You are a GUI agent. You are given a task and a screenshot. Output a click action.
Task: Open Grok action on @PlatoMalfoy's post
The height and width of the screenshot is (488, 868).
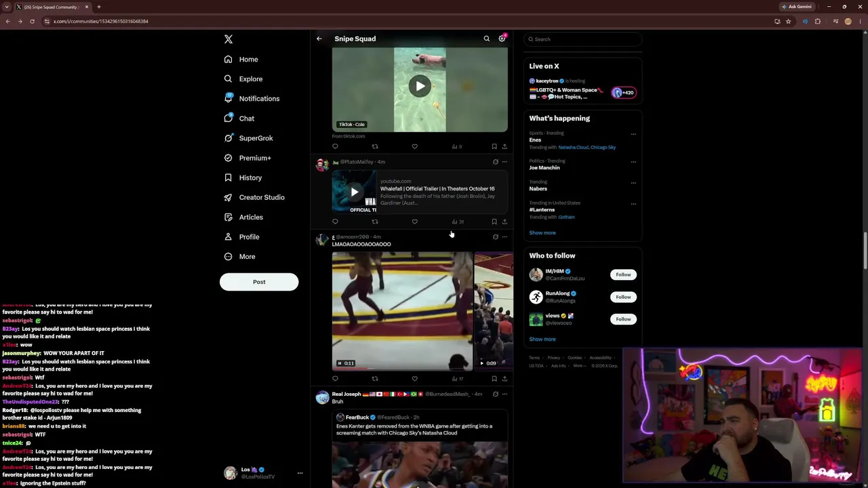coord(495,162)
